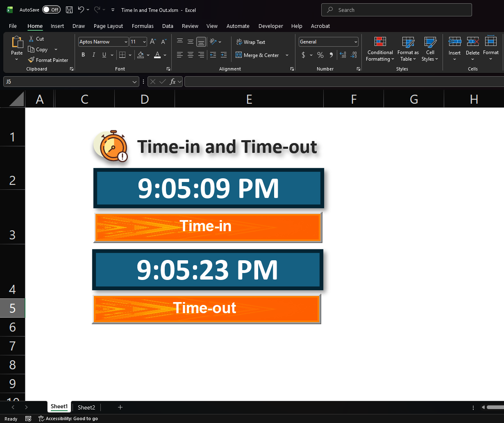Screen dimensions: 504x423
Task: Apply italic formatting
Action: coord(93,55)
